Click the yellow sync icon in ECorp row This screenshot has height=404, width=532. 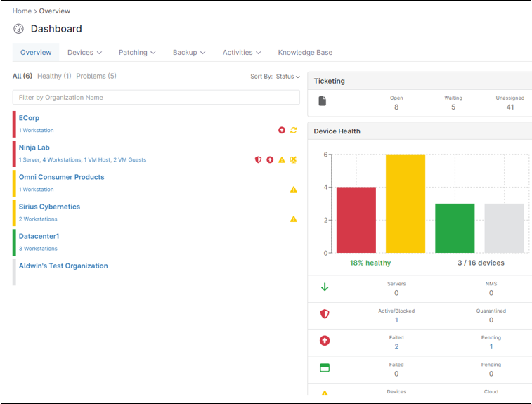pyautogui.click(x=294, y=131)
